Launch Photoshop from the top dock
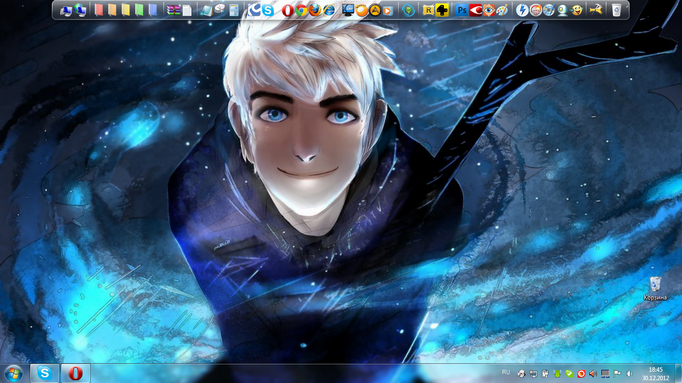 461,10
